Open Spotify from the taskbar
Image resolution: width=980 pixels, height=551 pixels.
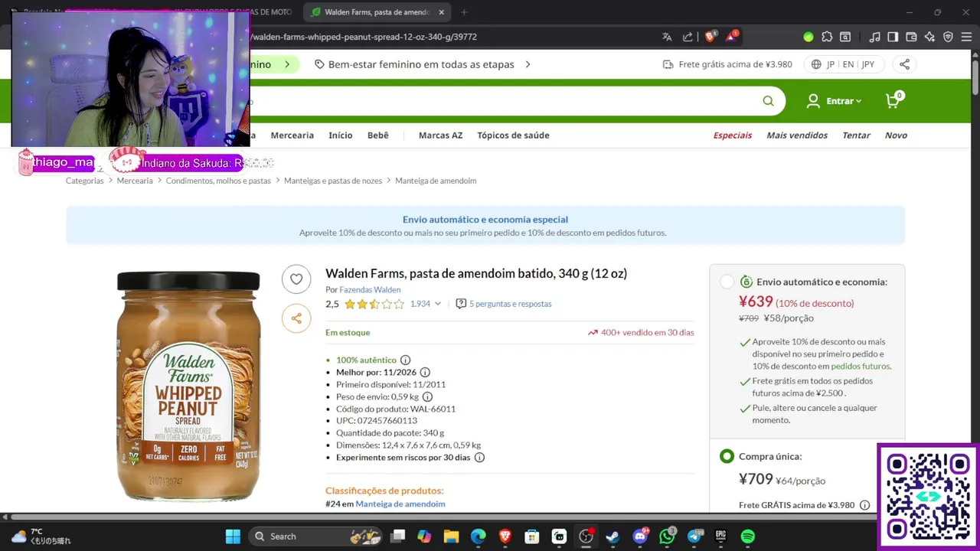point(748,536)
